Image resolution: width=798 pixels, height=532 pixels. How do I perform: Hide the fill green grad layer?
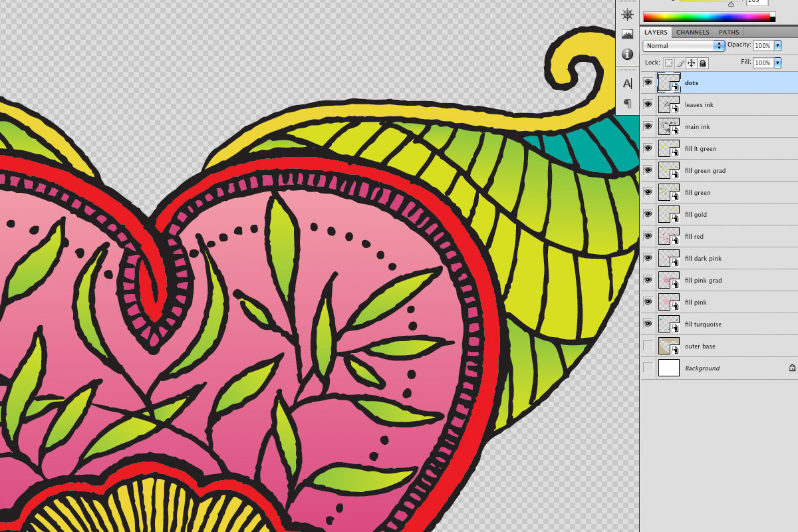(x=648, y=170)
